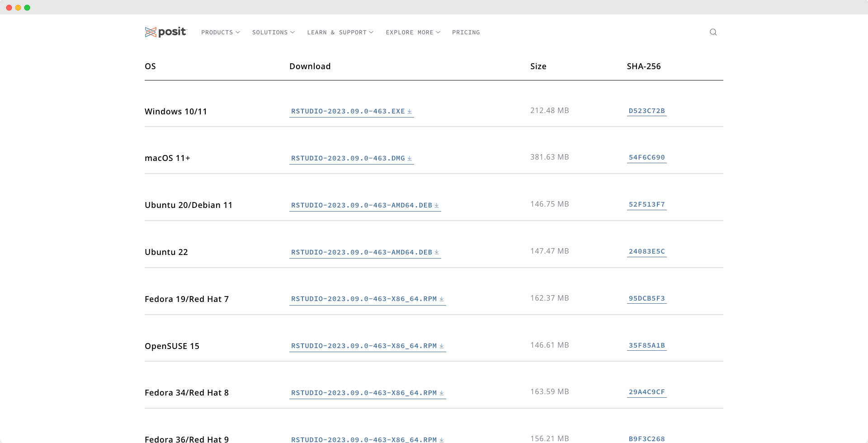This screenshot has height=443, width=868.
Task: Expand the Learn & Support dropdown
Action: (340, 33)
